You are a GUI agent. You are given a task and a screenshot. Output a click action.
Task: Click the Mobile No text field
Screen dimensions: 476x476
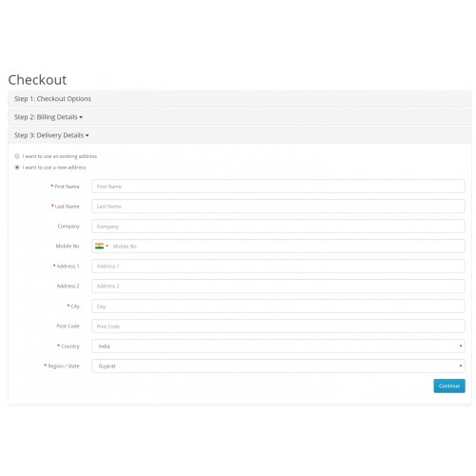pos(288,247)
